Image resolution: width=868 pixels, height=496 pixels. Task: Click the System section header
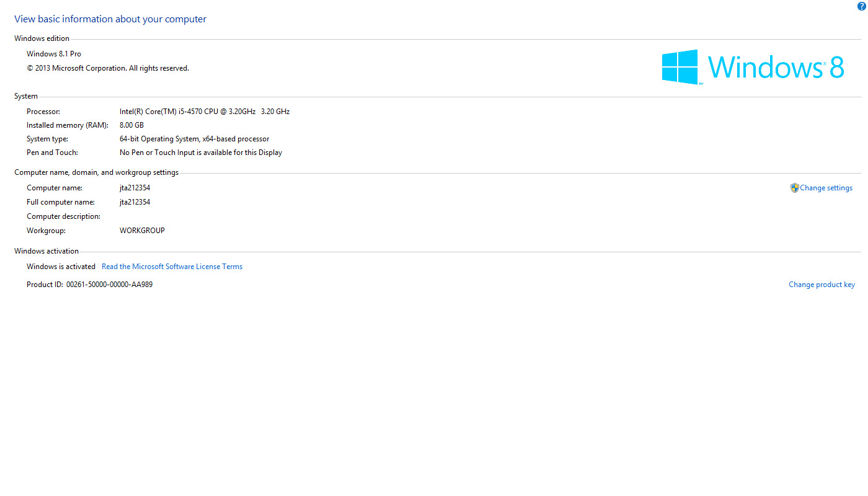26,96
